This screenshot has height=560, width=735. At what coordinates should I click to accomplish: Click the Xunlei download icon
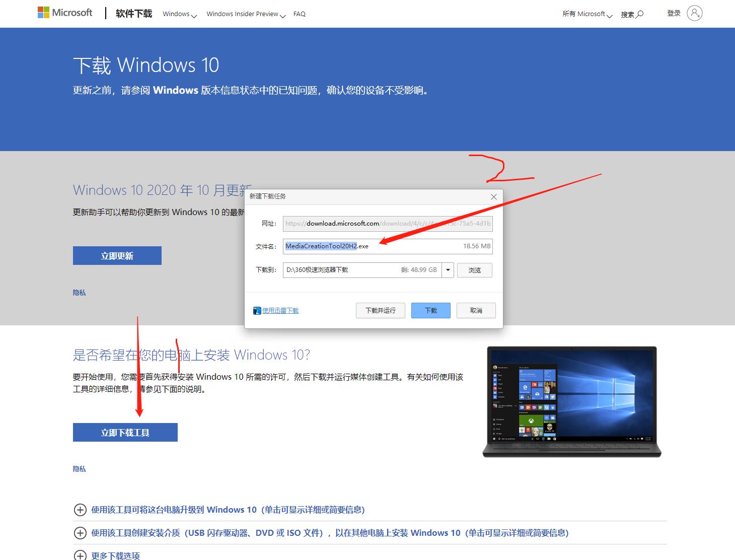click(x=257, y=311)
